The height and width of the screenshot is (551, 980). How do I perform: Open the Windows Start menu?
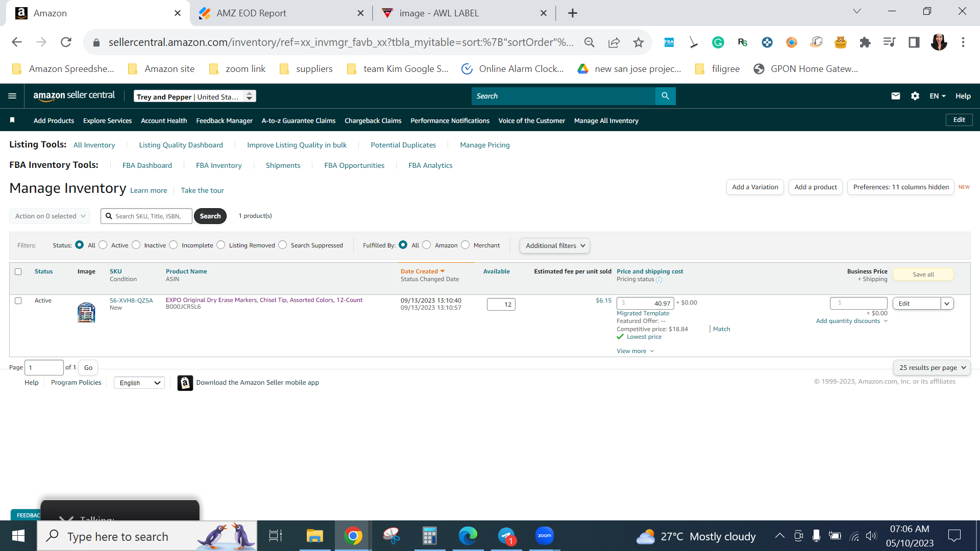18,536
